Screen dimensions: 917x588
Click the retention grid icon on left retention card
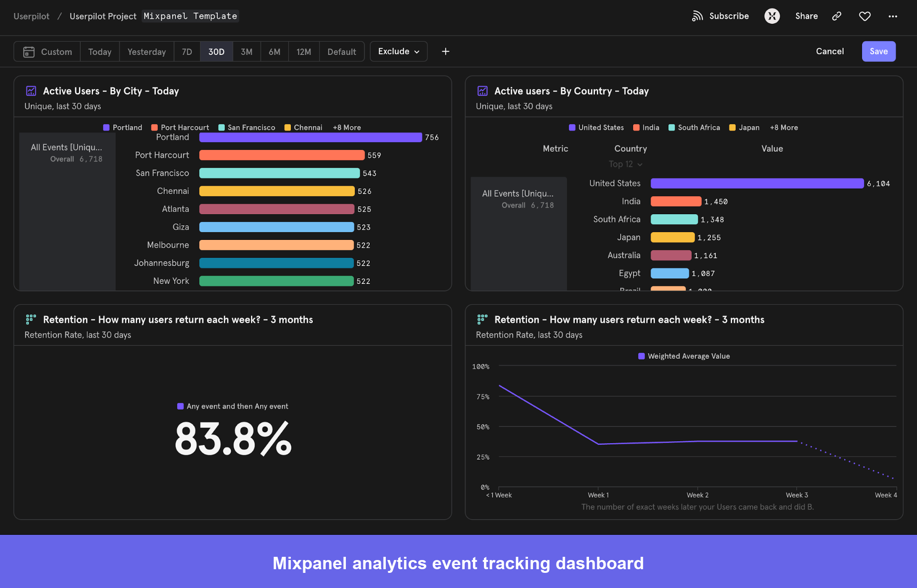tap(31, 319)
